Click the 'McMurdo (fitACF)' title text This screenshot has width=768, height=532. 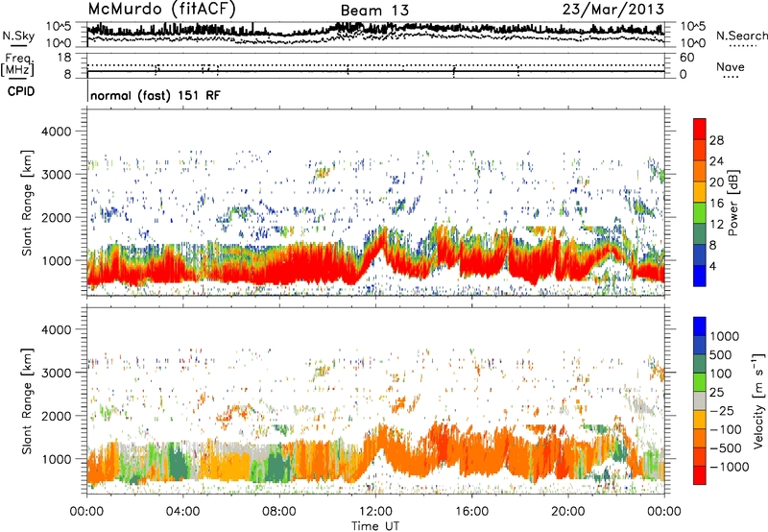[x=161, y=10]
